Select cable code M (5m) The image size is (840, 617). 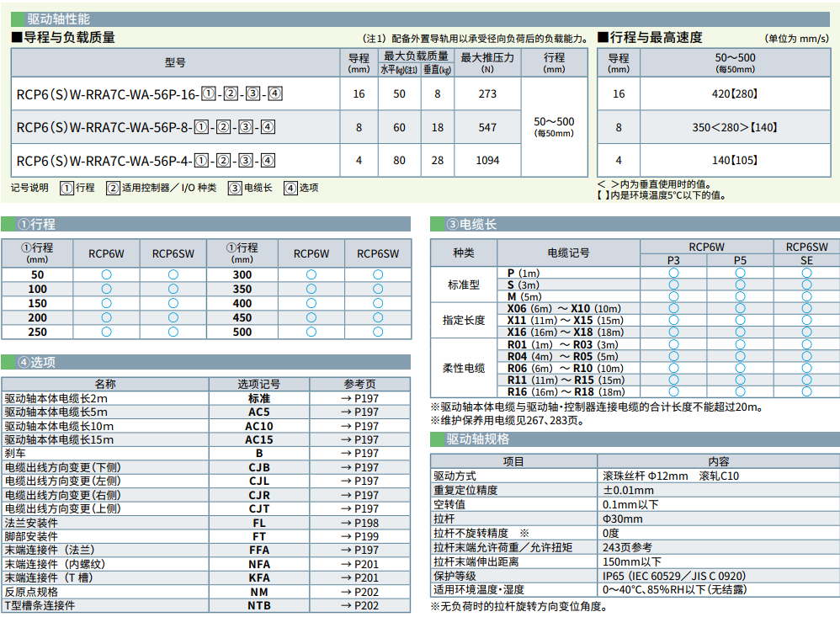tap(524, 297)
